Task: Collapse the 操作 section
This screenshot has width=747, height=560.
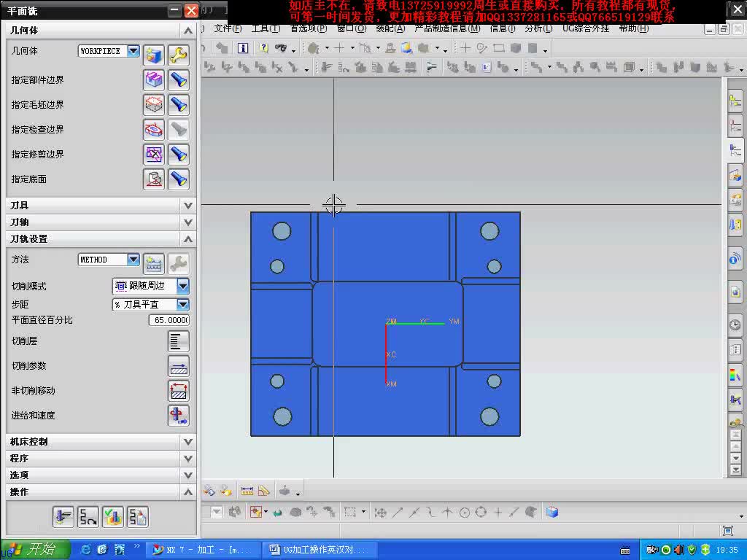Action: pyautogui.click(x=188, y=492)
